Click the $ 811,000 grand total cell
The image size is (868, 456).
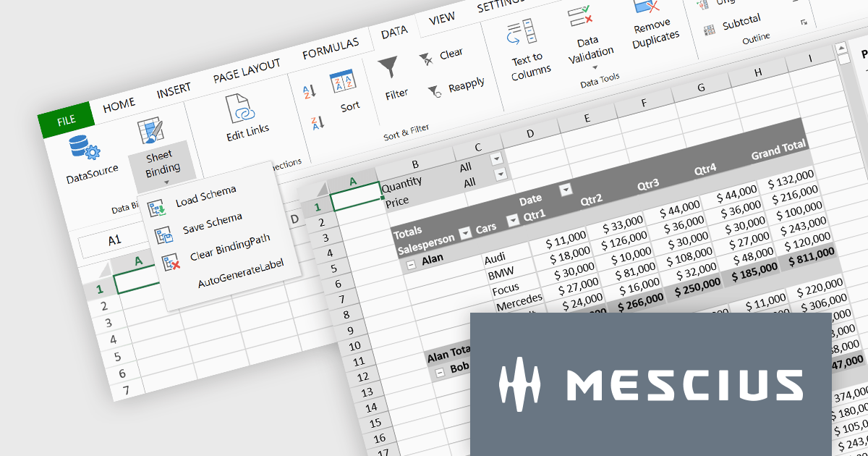point(811,256)
